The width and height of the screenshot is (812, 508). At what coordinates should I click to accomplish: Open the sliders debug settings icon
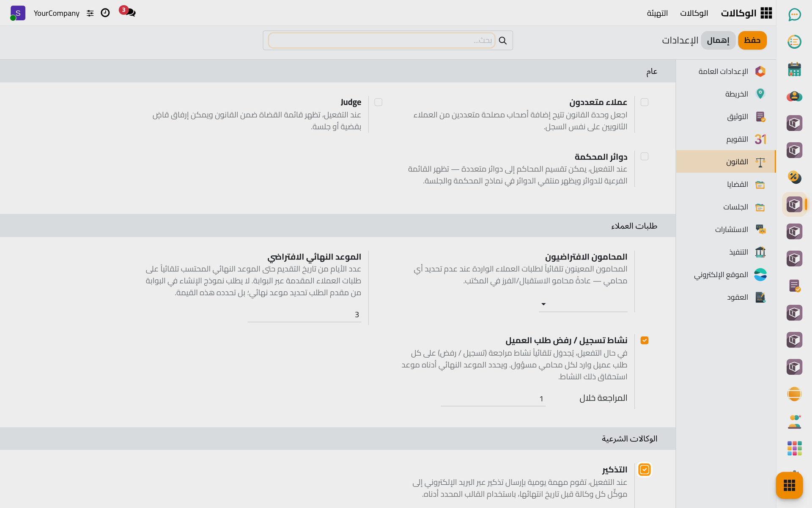tap(90, 13)
